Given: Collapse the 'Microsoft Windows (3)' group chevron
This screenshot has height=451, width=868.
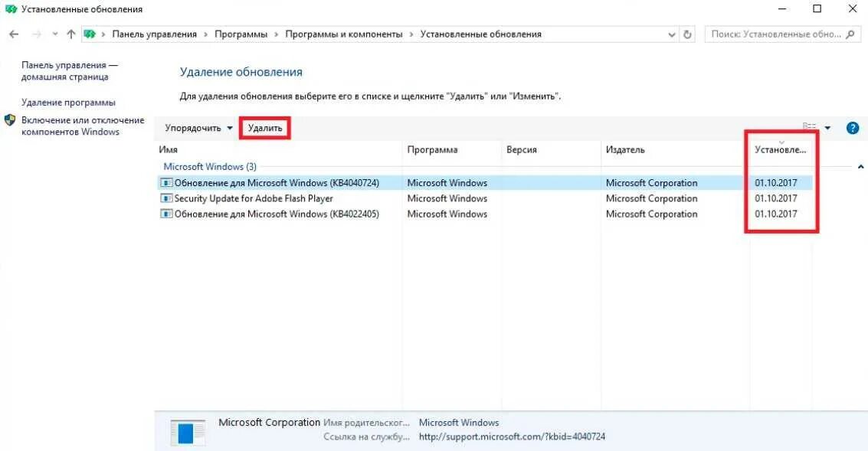Looking at the screenshot, I should pyautogui.click(x=861, y=167).
